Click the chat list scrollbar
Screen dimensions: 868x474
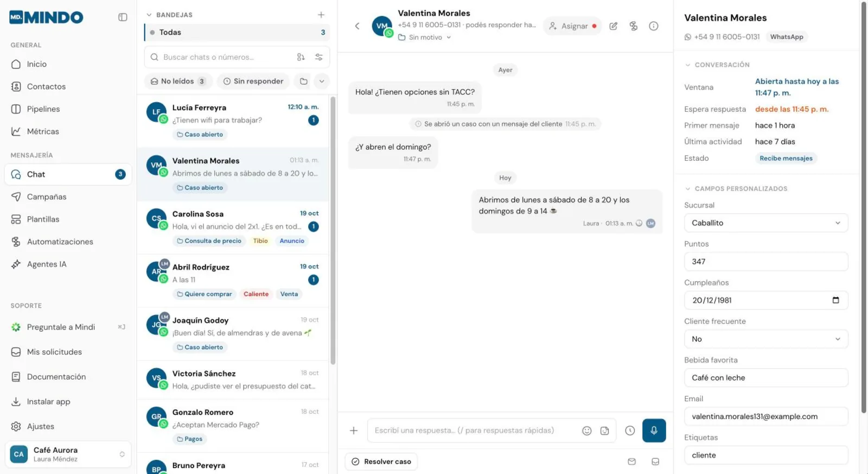pos(333,231)
